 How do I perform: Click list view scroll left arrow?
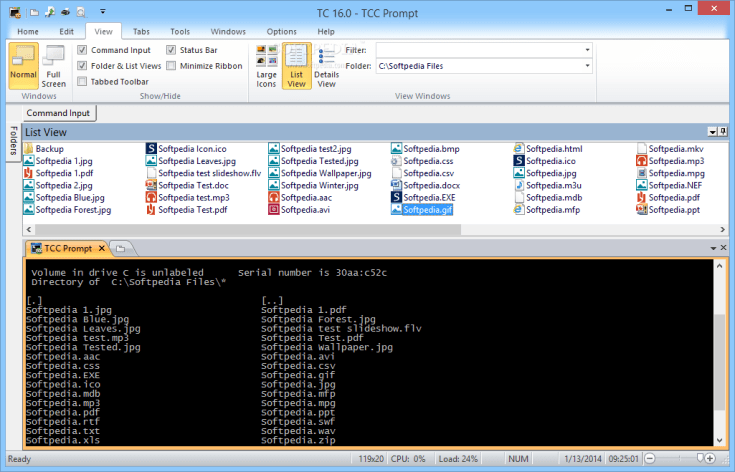(x=29, y=229)
